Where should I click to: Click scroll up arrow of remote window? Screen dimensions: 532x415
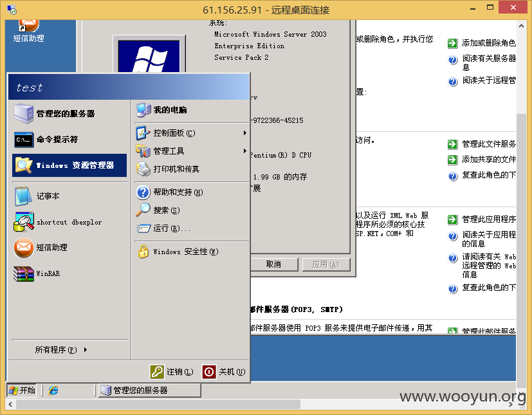click(521, 26)
